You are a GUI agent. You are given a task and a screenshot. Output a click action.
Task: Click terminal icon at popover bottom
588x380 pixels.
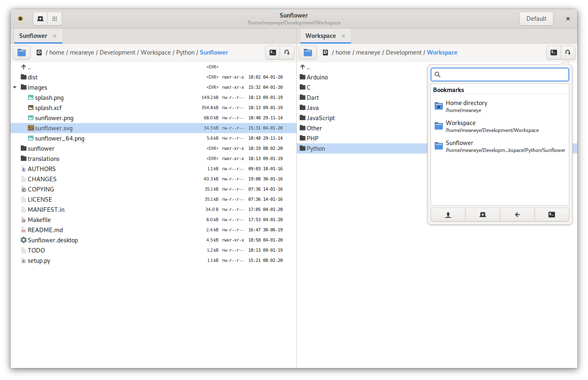[x=552, y=215]
